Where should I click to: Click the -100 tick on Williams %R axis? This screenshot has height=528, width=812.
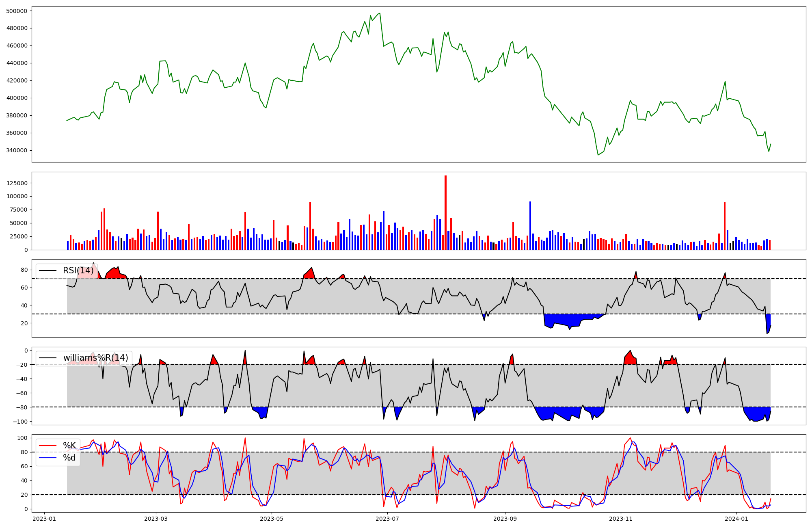point(20,422)
